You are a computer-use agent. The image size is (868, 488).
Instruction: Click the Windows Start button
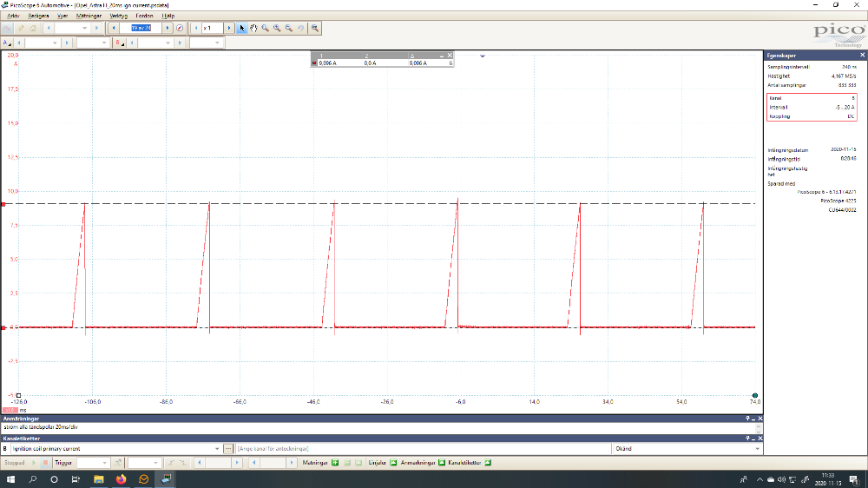pyautogui.click(x=11, y=479)
